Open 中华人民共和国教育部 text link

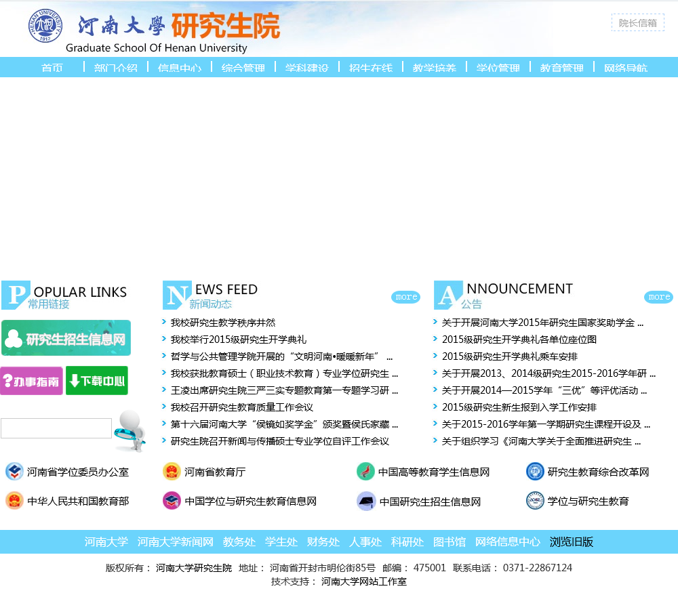pos(78,501)
